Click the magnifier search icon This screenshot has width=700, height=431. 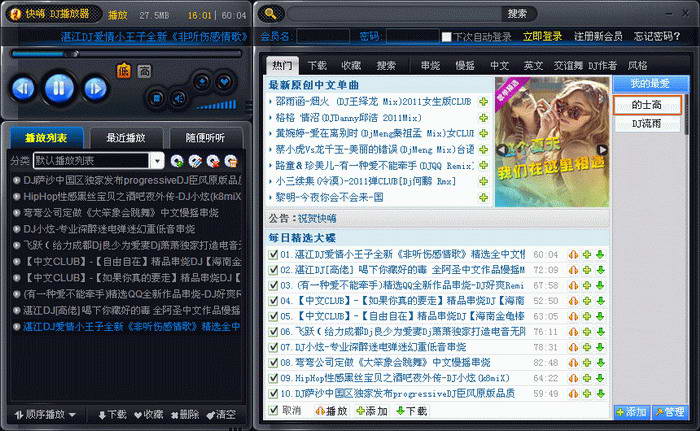(271, 14)
